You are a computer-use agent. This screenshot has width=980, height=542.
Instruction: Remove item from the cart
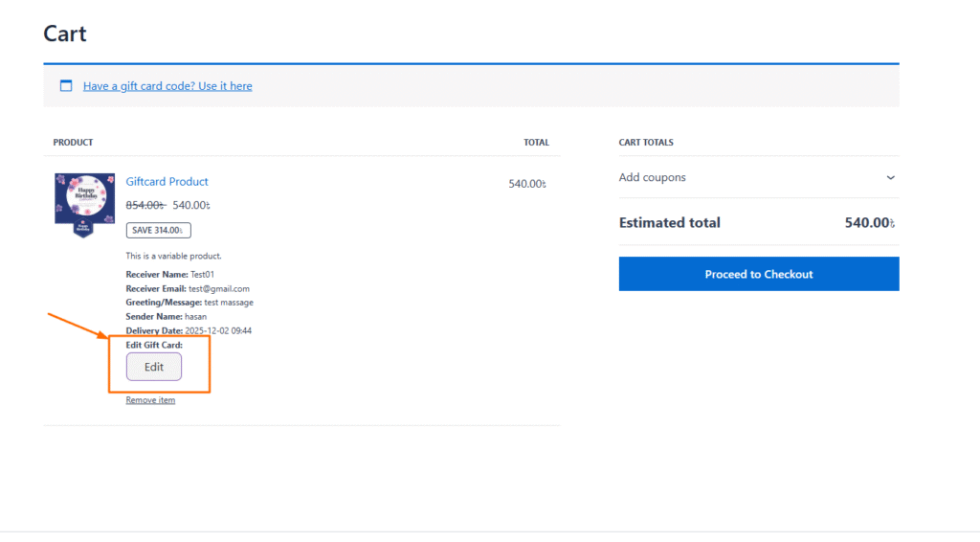click(150, 400)
